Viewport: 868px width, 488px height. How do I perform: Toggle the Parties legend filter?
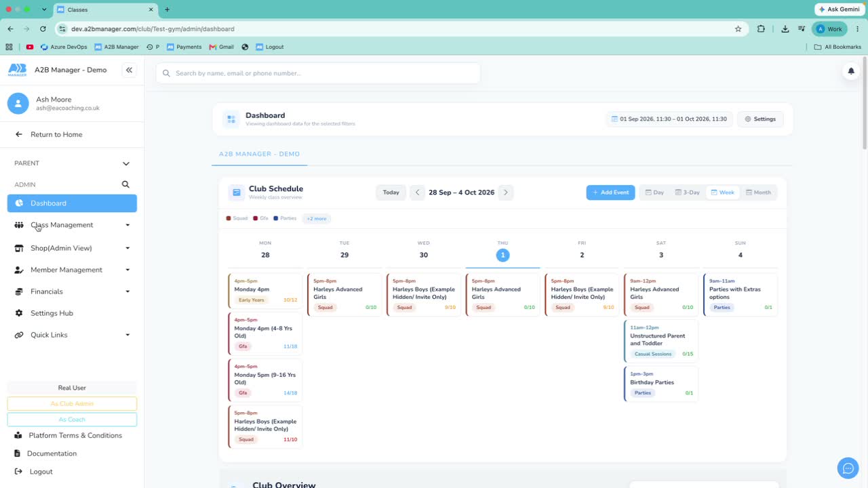coord(285,218)
